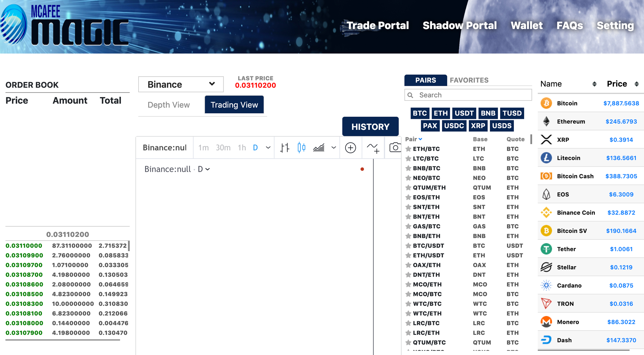Switch to the PAIRS tab
644x355 pixels.
click(x=425, y=80)
